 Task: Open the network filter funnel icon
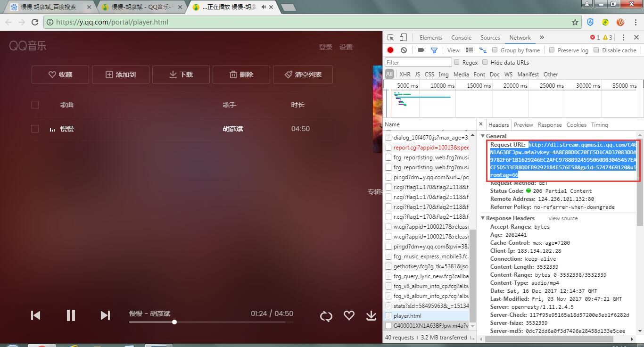click(434, 50)
